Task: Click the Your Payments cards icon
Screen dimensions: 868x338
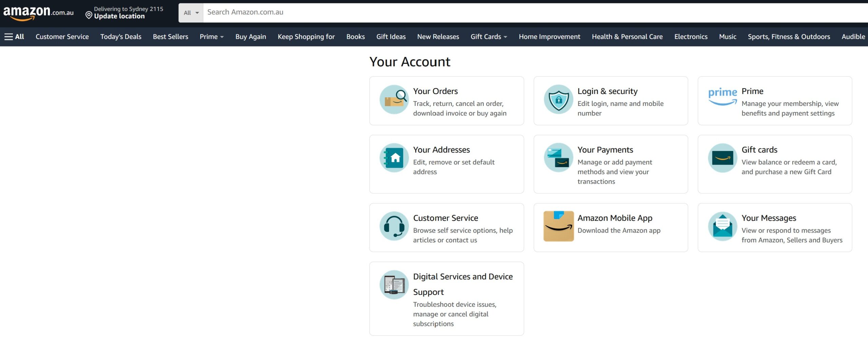Action: click(558, 158)
